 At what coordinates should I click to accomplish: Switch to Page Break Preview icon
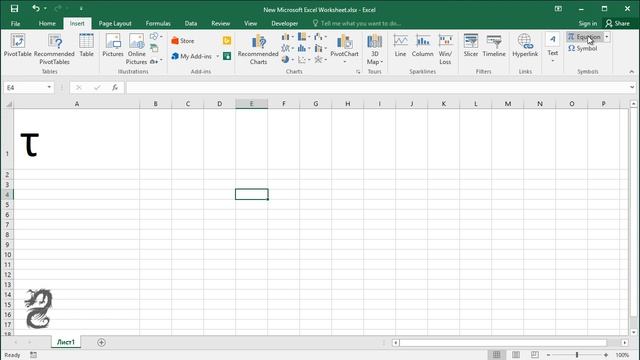tap(535, 355)
